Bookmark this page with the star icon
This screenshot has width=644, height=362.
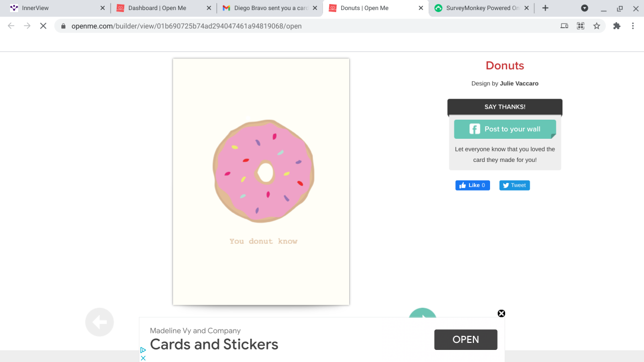(x=597, y=26)
